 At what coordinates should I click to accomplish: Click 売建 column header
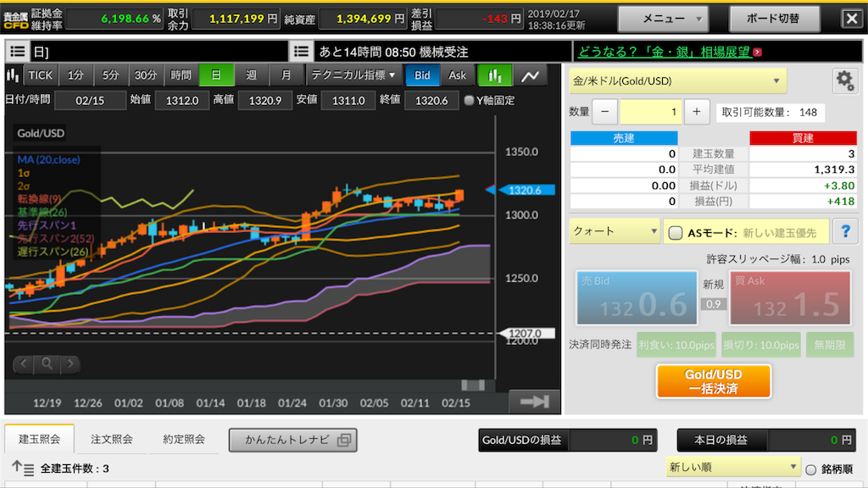(624, 138)
